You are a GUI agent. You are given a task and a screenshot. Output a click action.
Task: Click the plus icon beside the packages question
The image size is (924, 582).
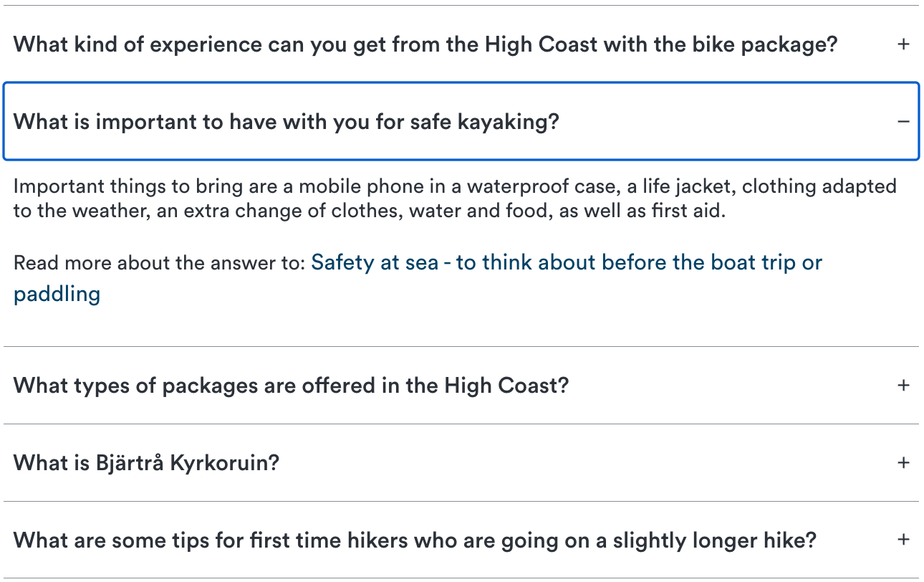tap(903, 386)
